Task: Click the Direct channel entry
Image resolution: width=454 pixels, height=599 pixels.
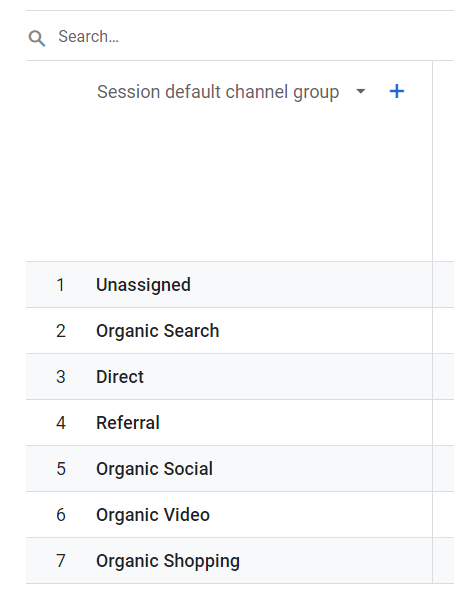Action: tap(120, 377)
